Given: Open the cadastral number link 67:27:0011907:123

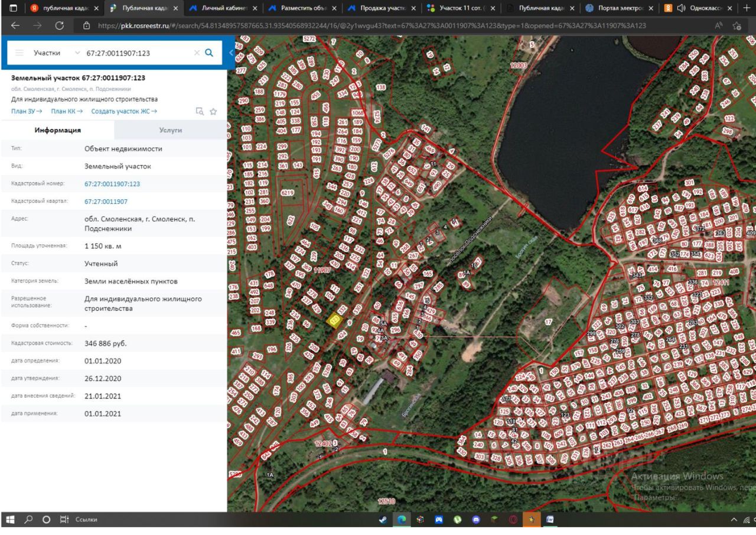Looking at the screenshot, I should tap(112, 184).
